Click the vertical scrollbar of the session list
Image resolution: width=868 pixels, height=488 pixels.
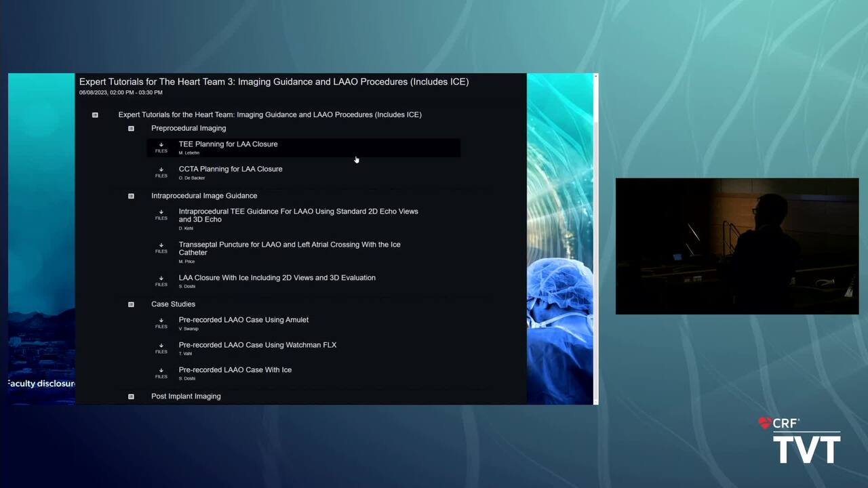[x=596, y=239]
